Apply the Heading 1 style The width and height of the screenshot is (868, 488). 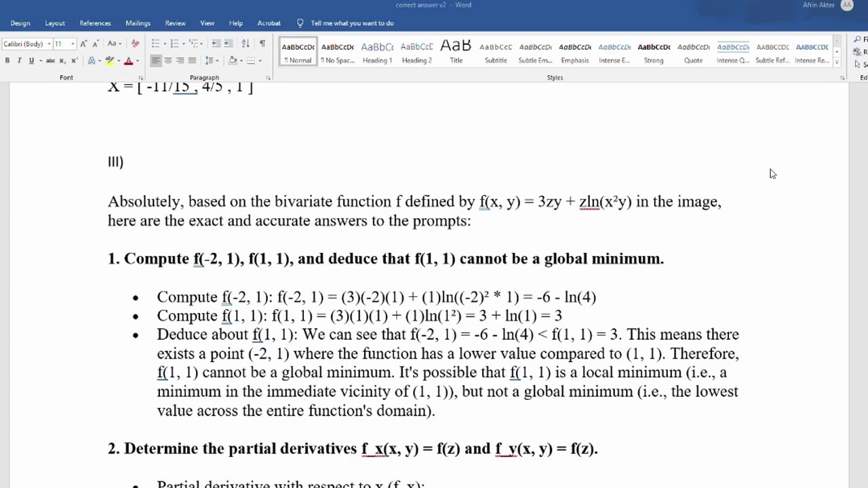click(x=377, y=52)
